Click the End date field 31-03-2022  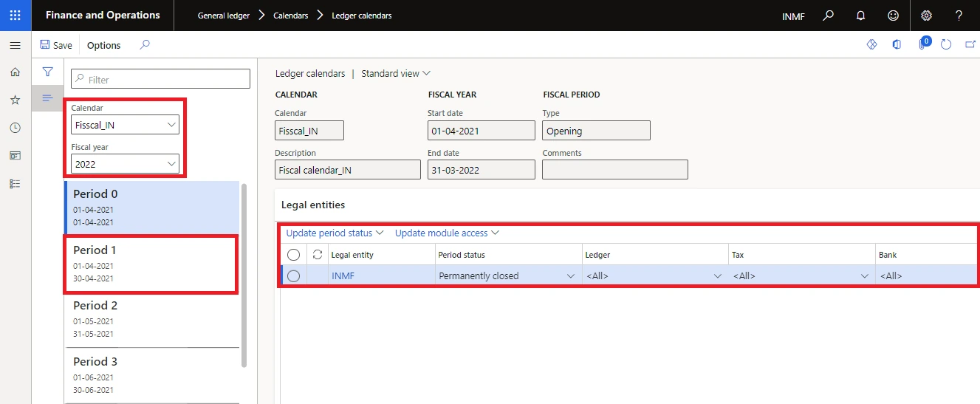482,170
